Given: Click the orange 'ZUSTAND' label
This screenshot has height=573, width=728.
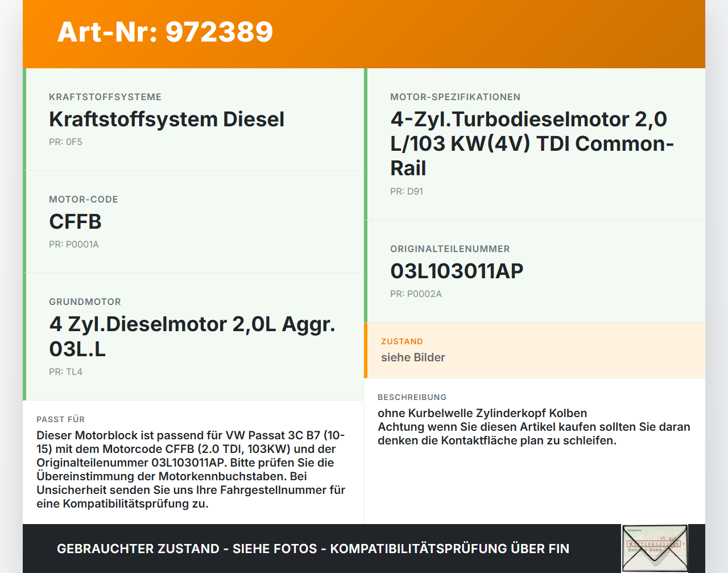Looking at the screenshot, I should coord(402,341).
